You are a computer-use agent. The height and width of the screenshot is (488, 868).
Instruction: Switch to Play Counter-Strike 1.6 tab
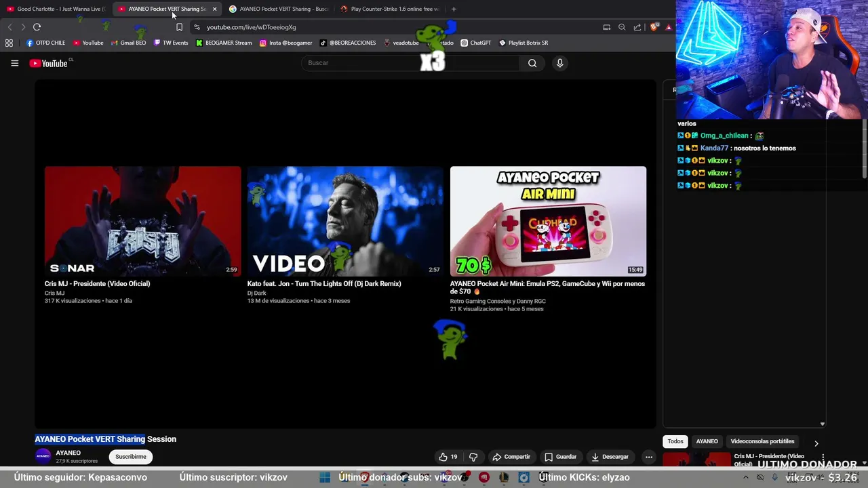[x=390, y=9]
